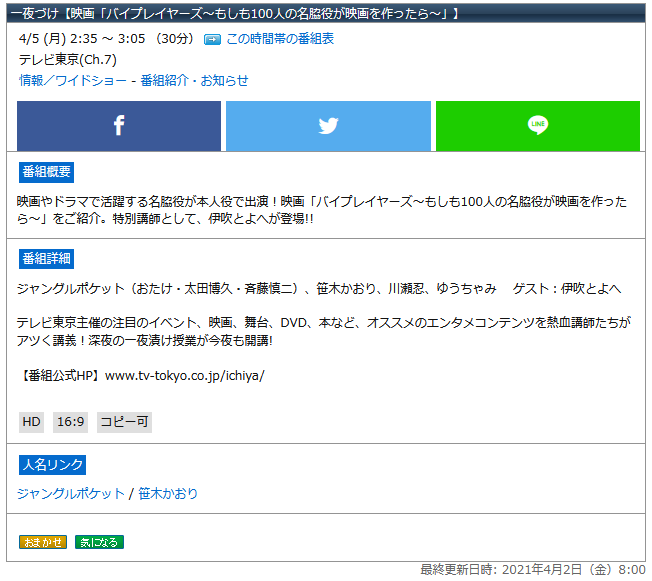This screenshot has height=581, width=652.
Task: Share the program via LINE
Action: pyautogui.click(x=538, y=126)
